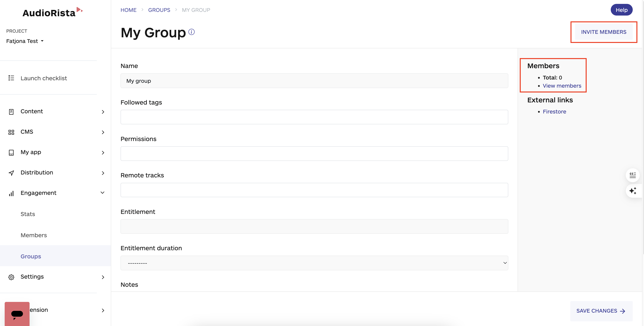Screen dimensions: 644x326
Task: Open the Stats submenu item
Action: (28, 214)
